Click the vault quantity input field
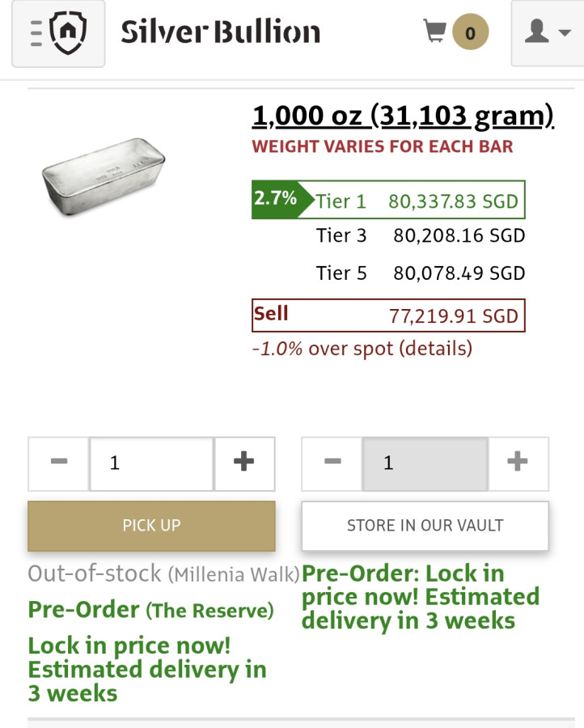 coord(425,463)
